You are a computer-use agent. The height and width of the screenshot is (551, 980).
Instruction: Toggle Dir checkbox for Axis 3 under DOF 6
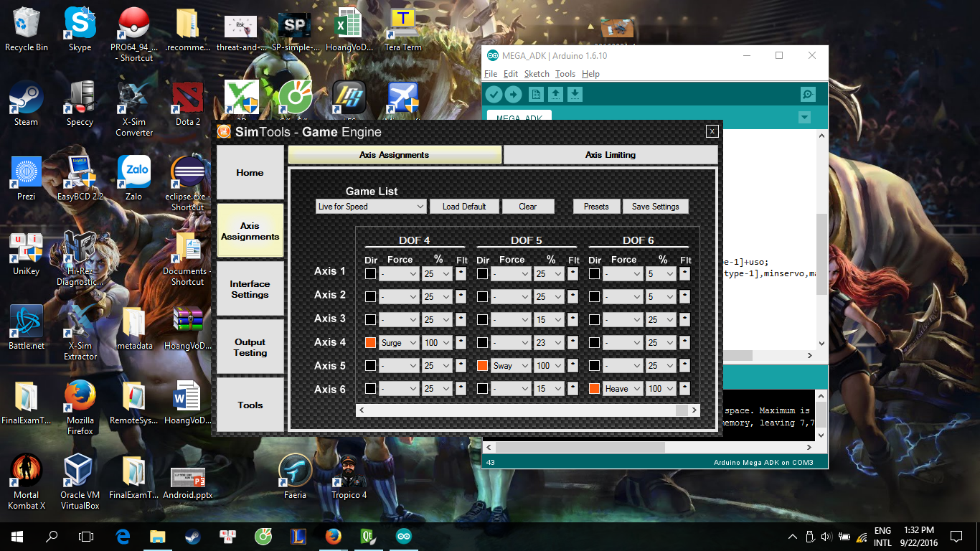(594, 319)
